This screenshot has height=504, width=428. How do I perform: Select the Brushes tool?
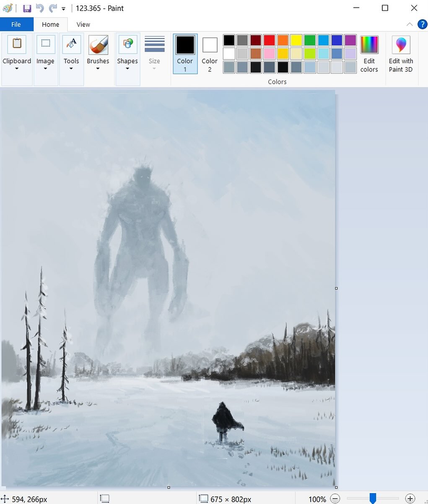[x=98, y=44]
